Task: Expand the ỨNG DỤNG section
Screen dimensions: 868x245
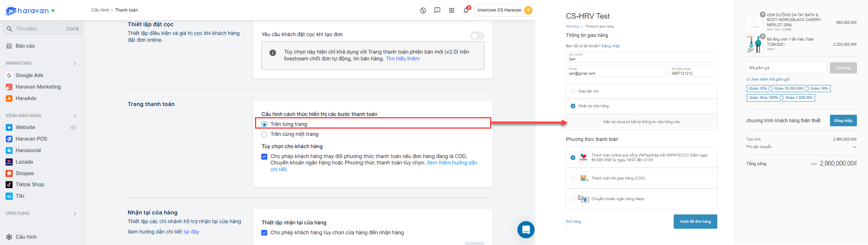Action: click(75, 214)
